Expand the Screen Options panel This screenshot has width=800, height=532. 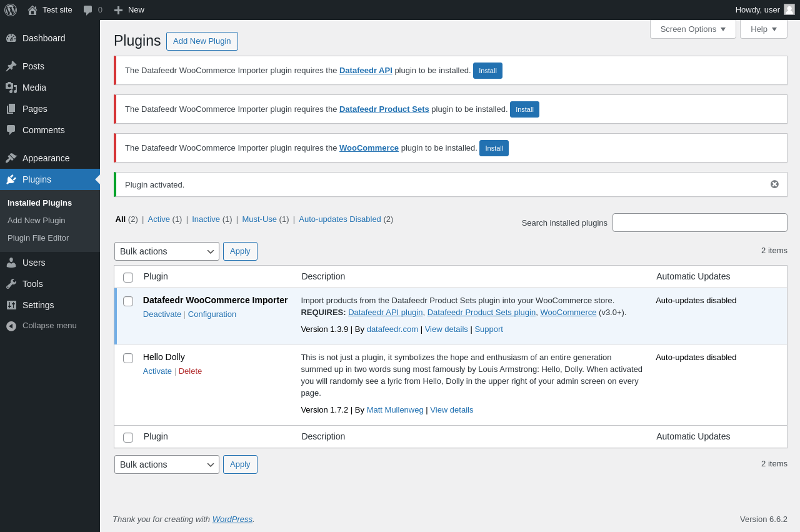pos(692,29)
